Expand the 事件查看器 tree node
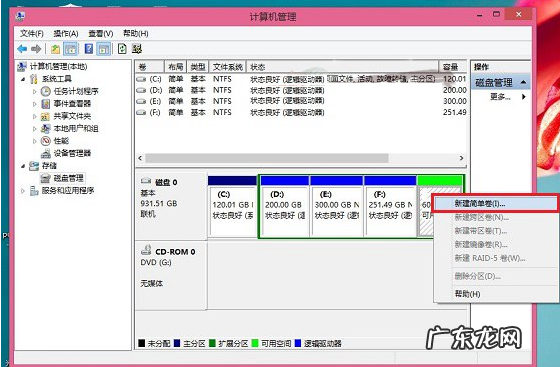The height and width of the screenshot is (367, 560). [x=35, y=104]
